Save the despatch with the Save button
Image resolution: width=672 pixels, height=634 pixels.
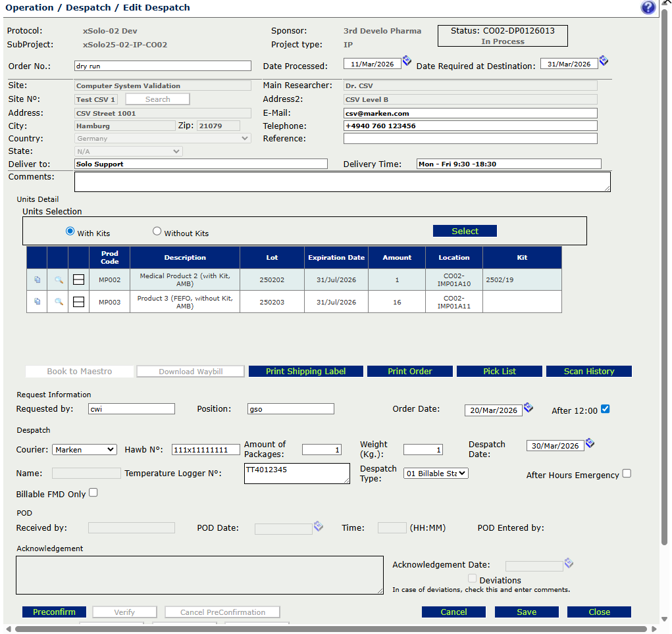point(526,612)
